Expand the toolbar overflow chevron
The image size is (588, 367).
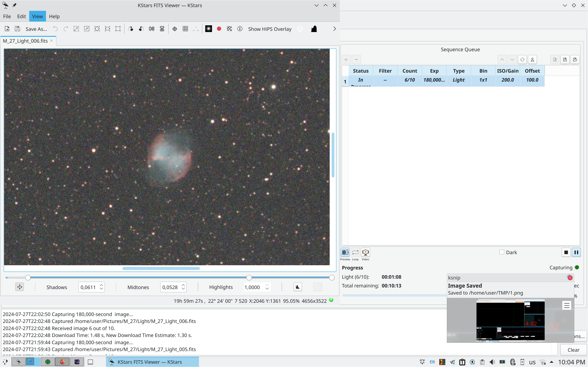[334, 29]
